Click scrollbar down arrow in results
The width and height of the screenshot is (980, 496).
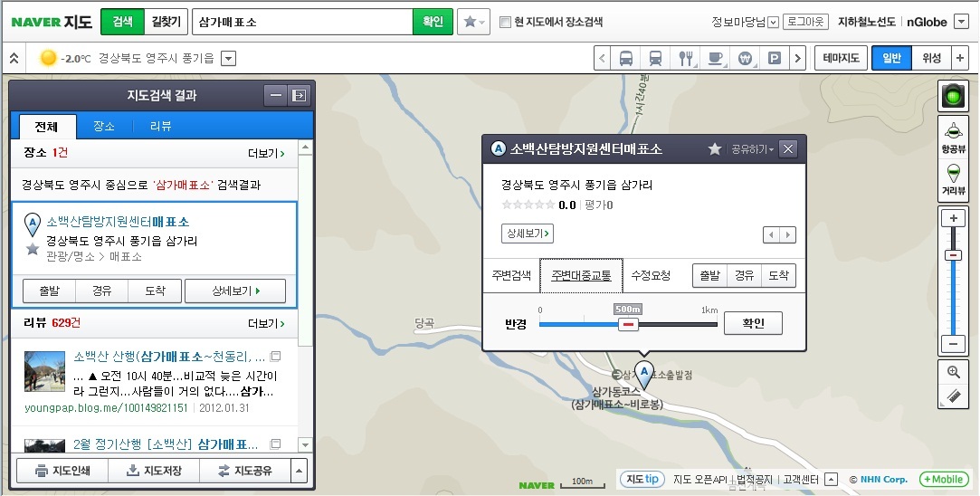(x=305, y=444)
